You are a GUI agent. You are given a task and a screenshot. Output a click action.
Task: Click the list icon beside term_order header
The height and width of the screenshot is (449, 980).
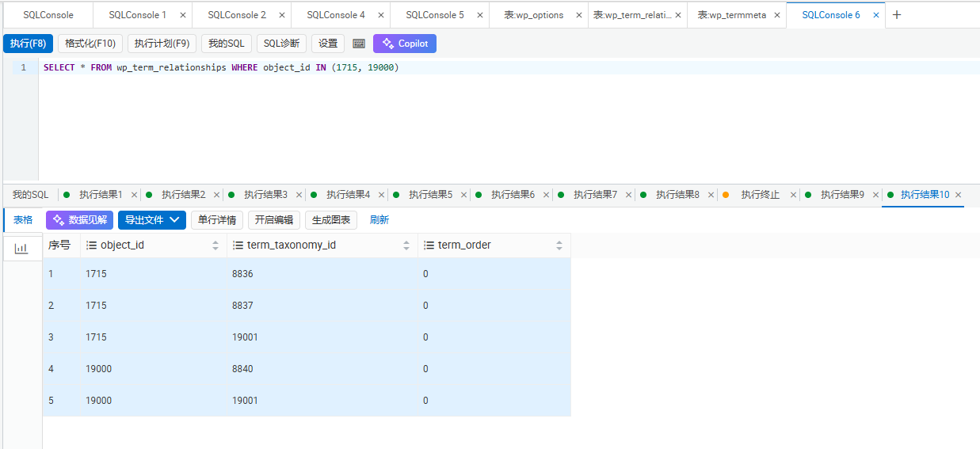[429, 245]
